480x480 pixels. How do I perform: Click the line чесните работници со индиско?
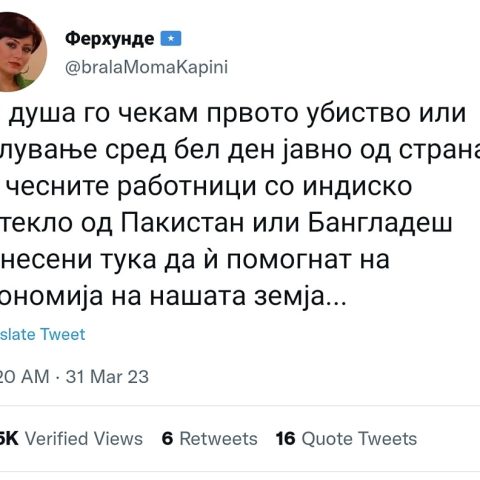tap(209, 187)
